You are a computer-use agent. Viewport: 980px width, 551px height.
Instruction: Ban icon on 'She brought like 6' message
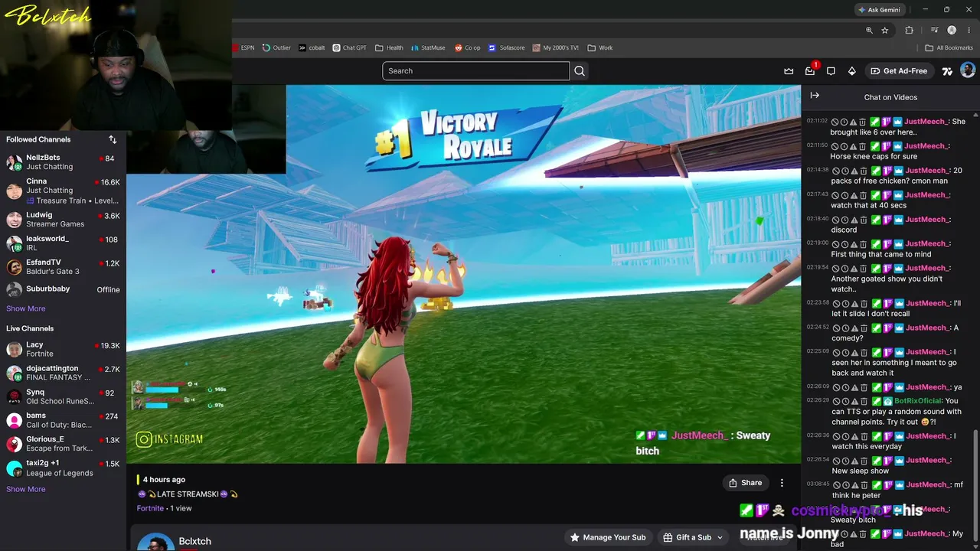click(835, 122)
